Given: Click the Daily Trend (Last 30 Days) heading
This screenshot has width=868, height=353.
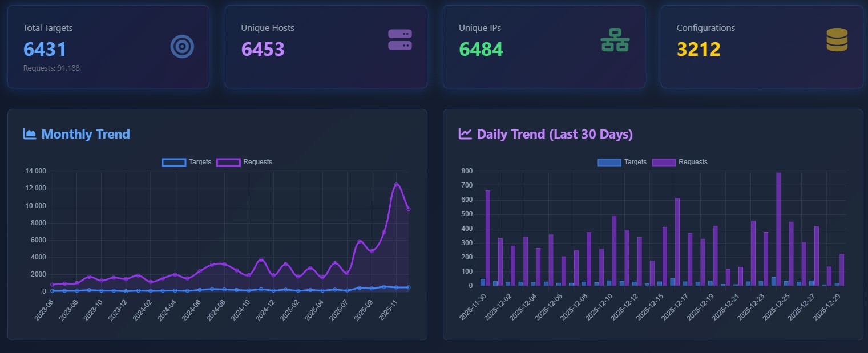Looking at the screenshot, I should [x=554, y=134].
